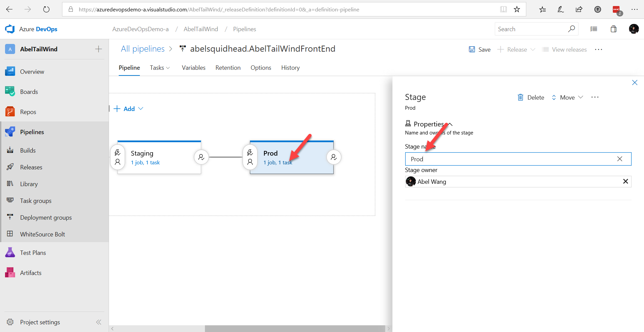644x332 pixels.
Task: Save the release pipeline
Action: point(480,50)
